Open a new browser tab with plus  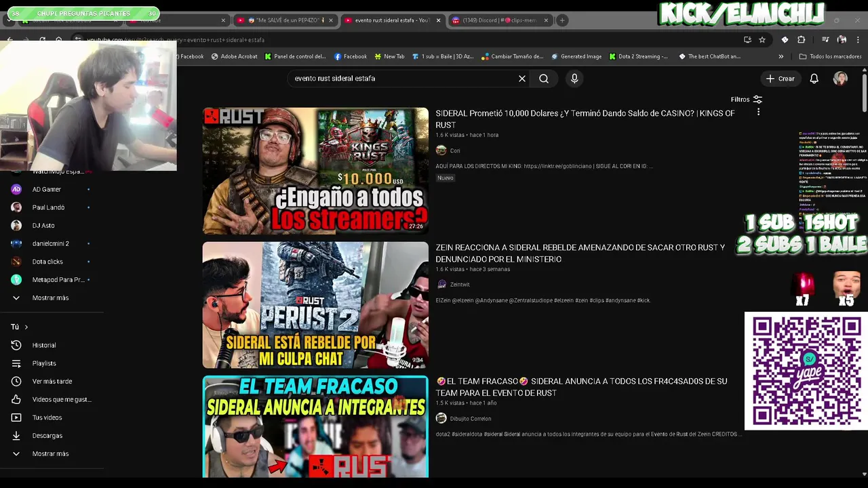tap(562, 20)
